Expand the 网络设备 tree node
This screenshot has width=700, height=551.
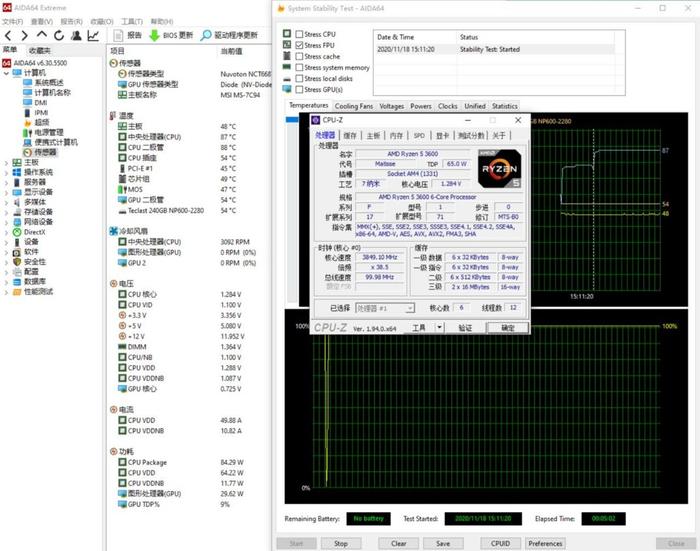[x=6, y=222]
